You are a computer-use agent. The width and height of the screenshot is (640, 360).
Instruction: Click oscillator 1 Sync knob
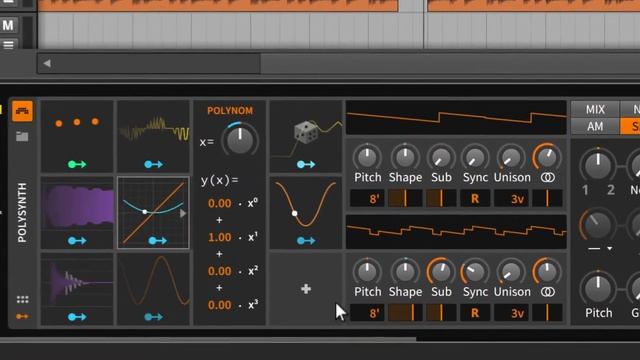coord(474,157)
